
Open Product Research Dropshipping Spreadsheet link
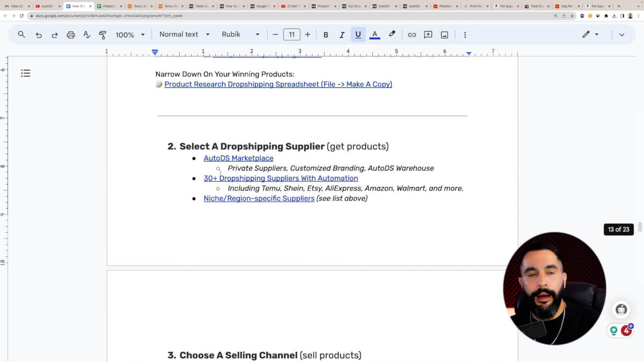(x=278, y=84)
